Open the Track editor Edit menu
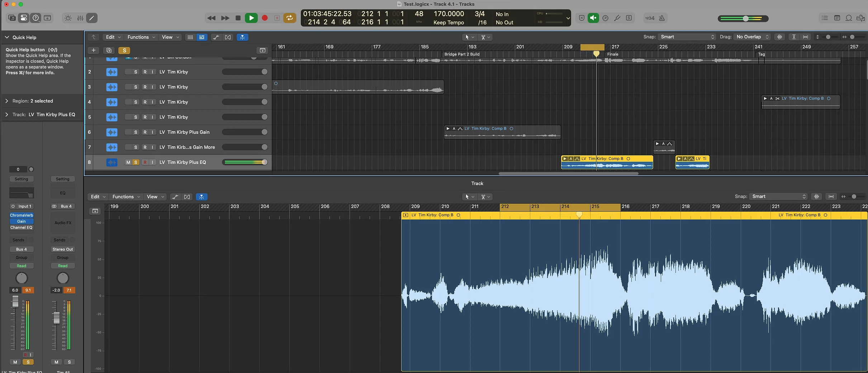Image resolution: width=868 pixels, height=373 pixels. (x=98, y=197)
